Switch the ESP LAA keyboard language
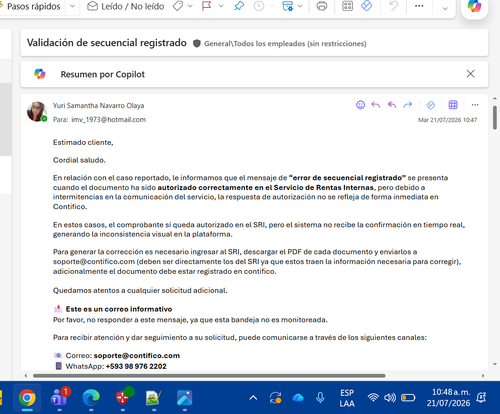This screenshot has width=500, height=414. pyautogui.click(x=347, y=398)
